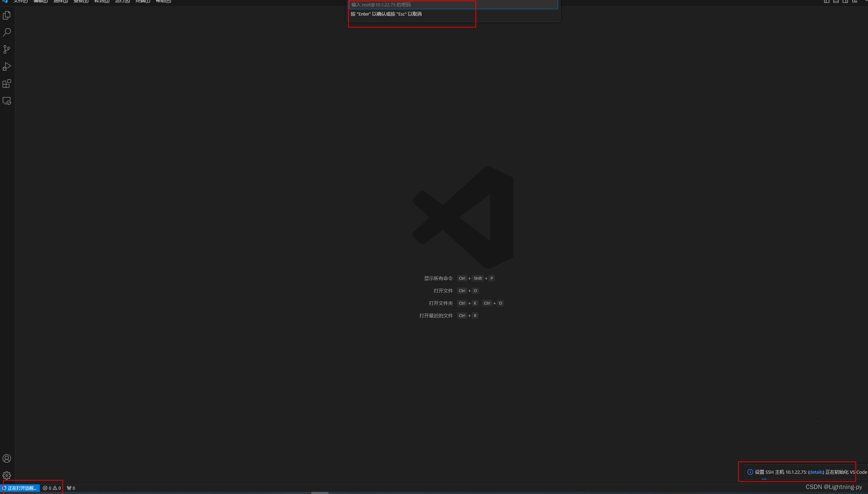This screenshot has width=868, height=494.
Task: Open the Run and Debug view
Action: tap(7, 66)
